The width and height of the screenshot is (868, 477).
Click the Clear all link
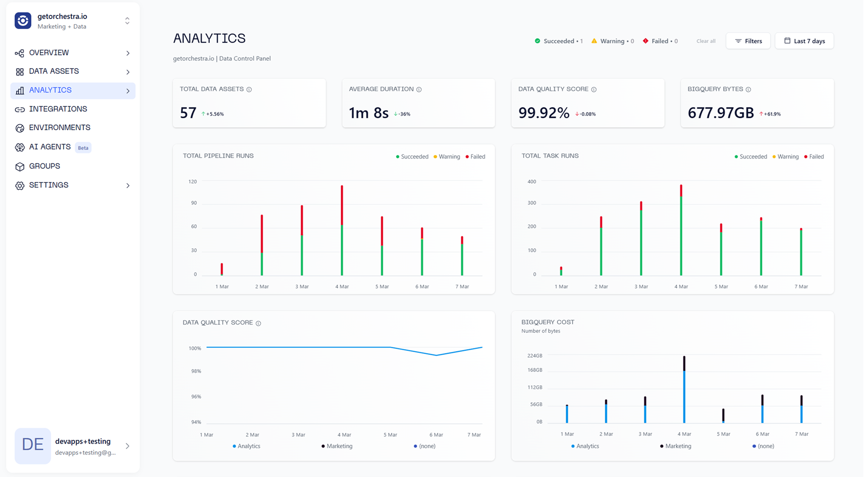[705, 41]
